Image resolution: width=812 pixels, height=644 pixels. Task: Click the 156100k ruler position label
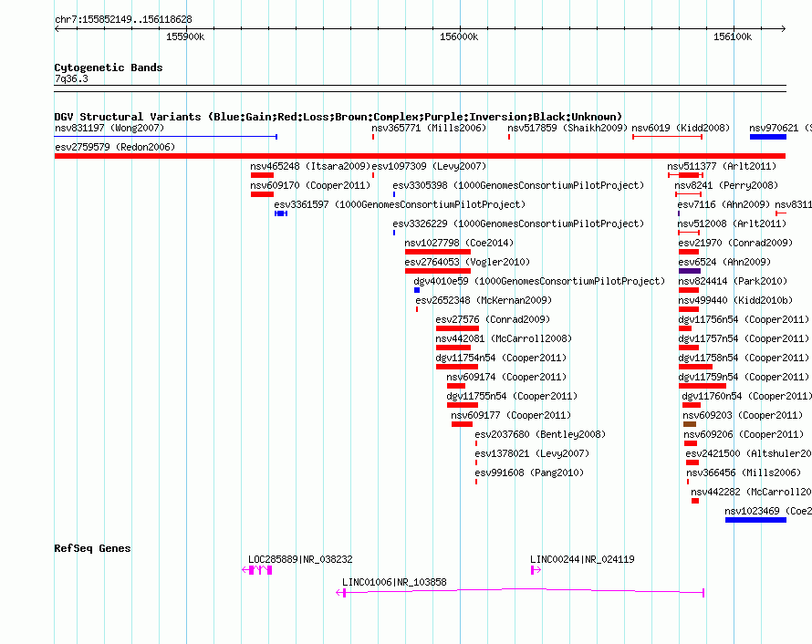tap(733, 36)
